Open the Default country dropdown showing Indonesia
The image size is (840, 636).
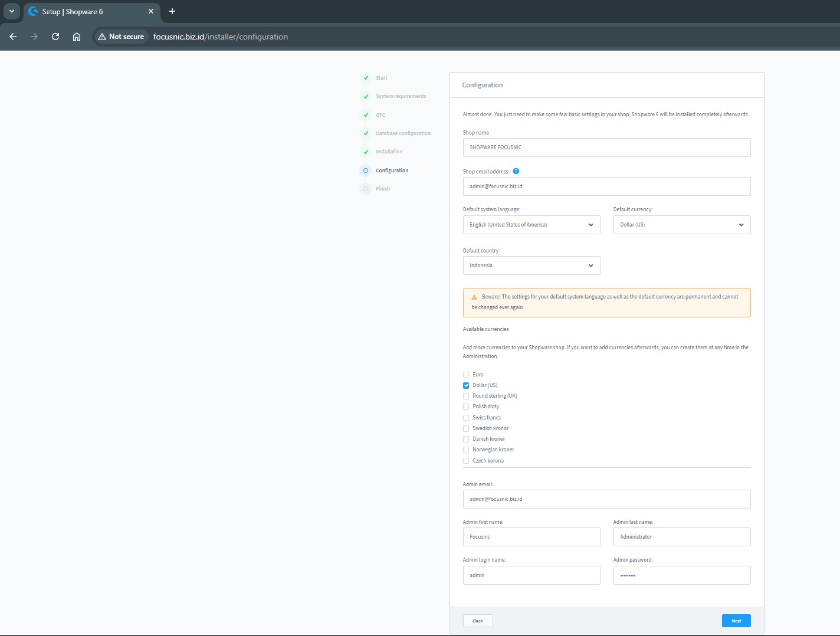click(x=531, y=265)
